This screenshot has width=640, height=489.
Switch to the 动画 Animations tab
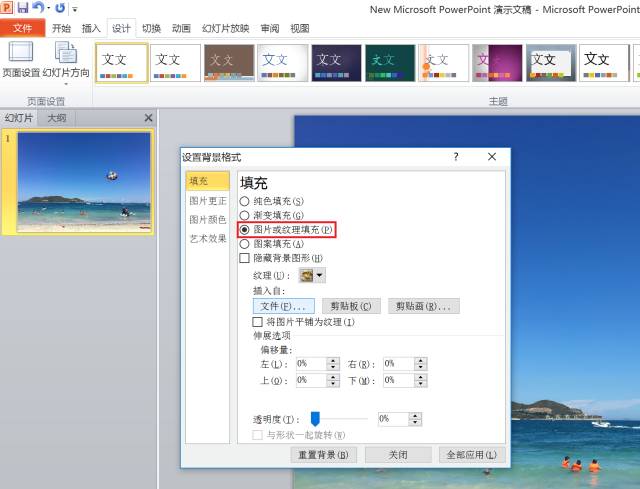[181, 28]
